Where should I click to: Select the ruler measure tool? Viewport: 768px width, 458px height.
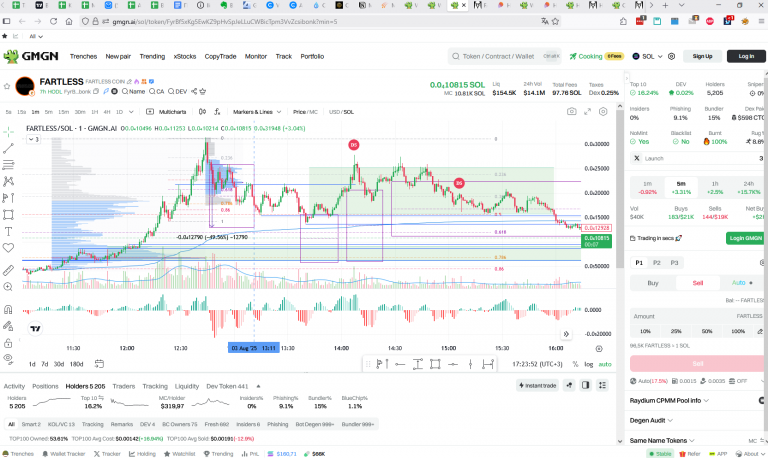[8, 270]
